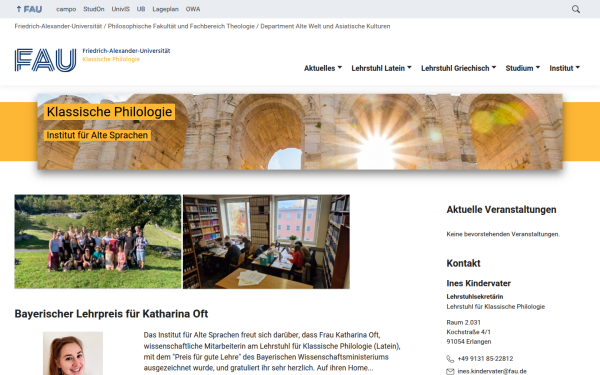The height and width of the screenshot is (375, 600).
Task: Open the outdoor group photo thumbnail
Action: coord(98,241)
